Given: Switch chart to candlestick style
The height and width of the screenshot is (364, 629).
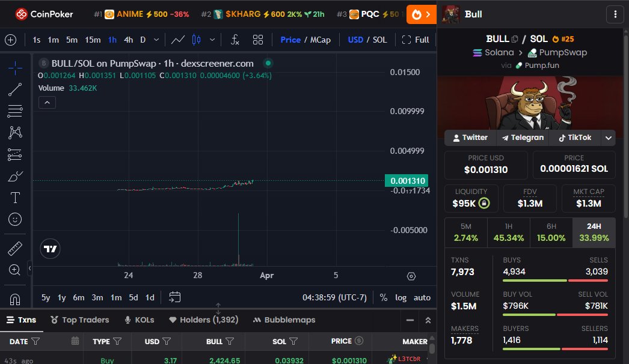Looking at the screenshot, I should coord(196,40).
